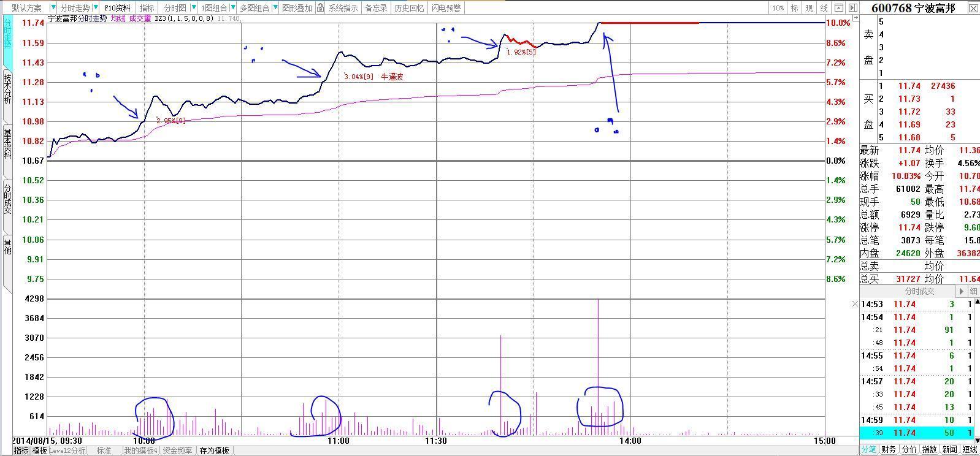980x456 pixels.
Task: Click the 1图组合 toolbar button
Action: coord(214,8)
